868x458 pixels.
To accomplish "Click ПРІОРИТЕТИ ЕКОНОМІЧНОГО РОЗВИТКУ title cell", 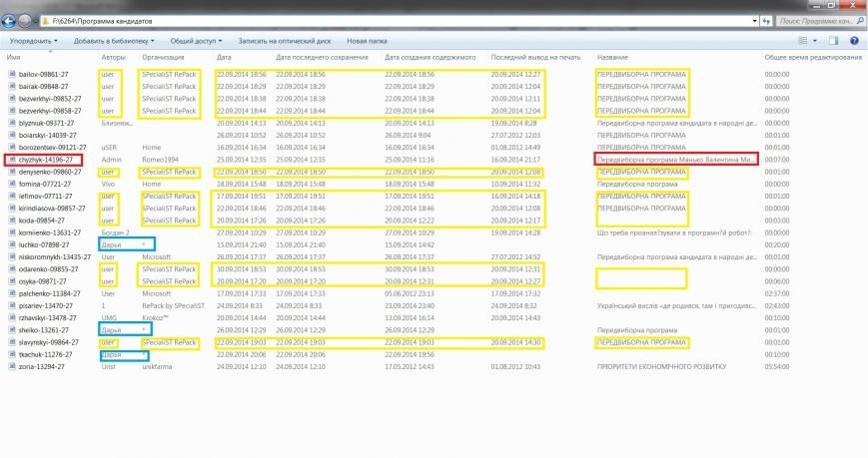I will pos(661,366).
